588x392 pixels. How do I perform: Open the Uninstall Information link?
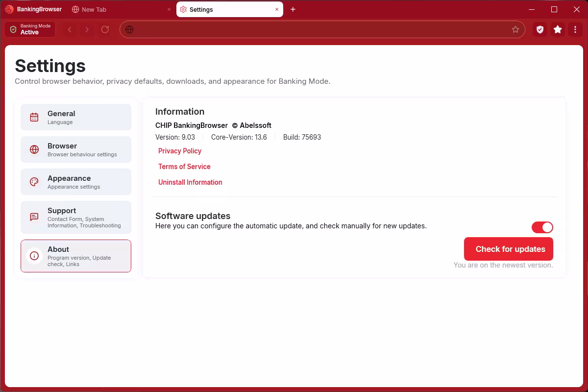190,182
